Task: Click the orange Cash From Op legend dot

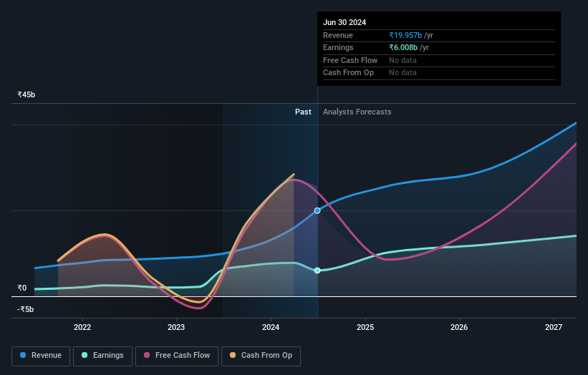Action: [233, 355]
